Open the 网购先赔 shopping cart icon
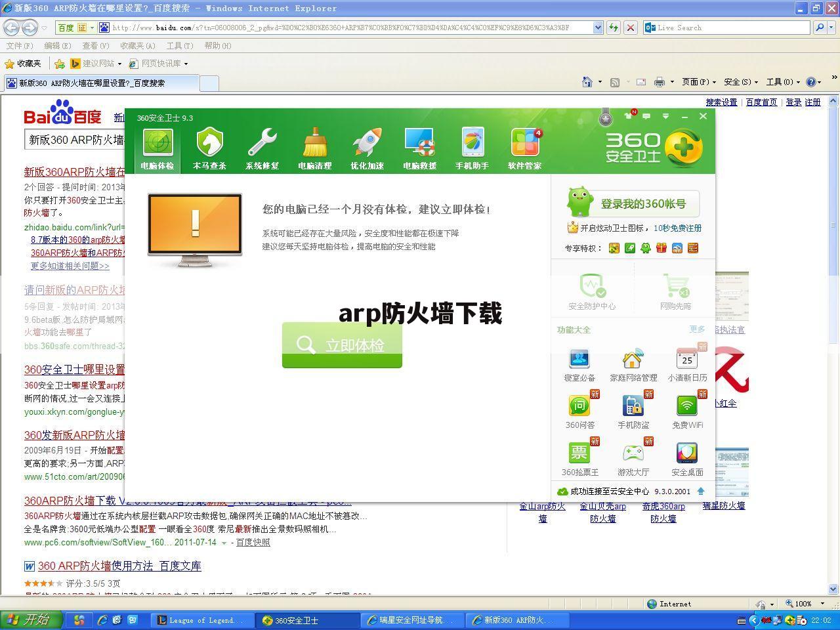This screenshot has width=840, height=630. click(675, 291)
